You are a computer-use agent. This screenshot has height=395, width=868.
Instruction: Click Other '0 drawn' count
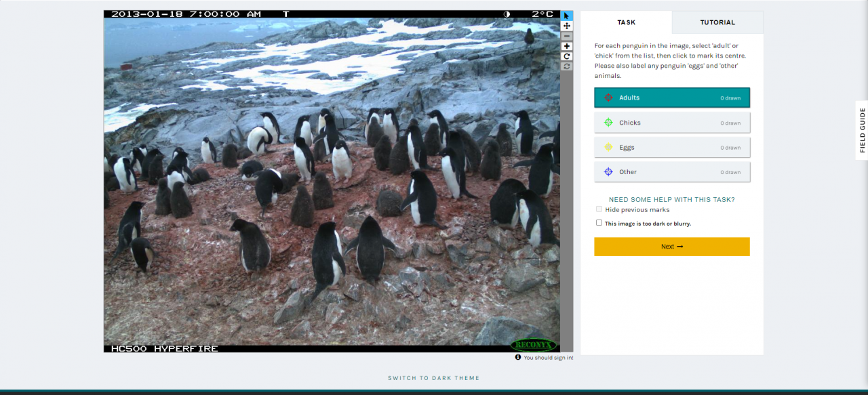pyautogui.click(x=730, y=172)
